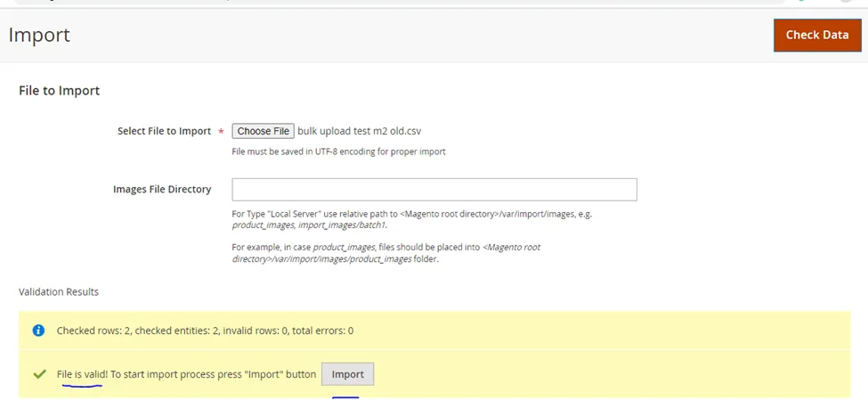Click the blue info icon in validation results
Image resolution: width=868 pixels, height=400 pixels.
pyautogui.click(x=38, y=331)
